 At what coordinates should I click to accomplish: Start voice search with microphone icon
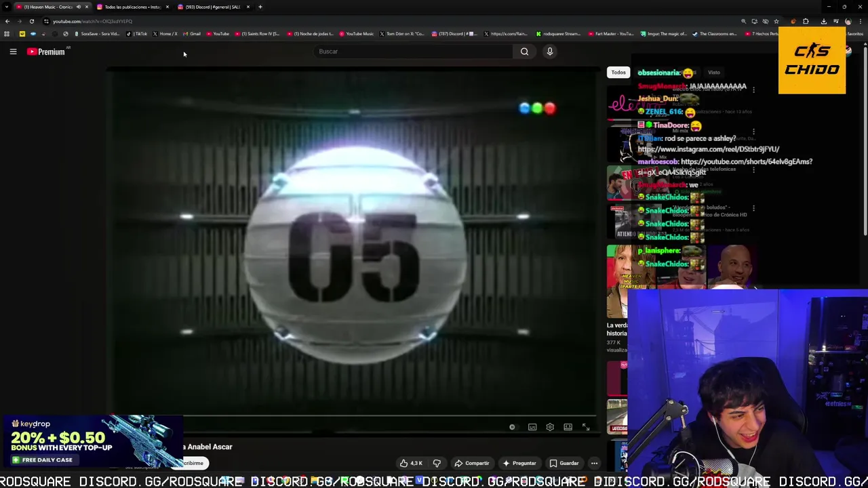click(550, 52)
